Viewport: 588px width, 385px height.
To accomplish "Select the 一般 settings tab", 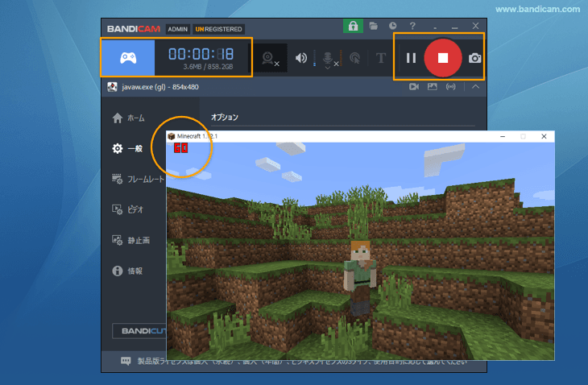I will pyautogui.click(x=129, y=149).
